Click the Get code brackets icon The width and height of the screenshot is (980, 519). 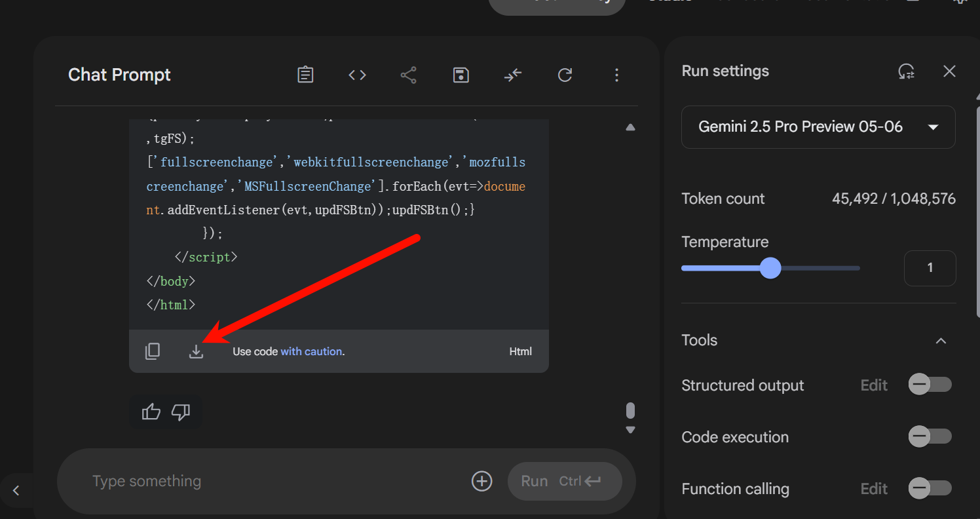(357, 75)
